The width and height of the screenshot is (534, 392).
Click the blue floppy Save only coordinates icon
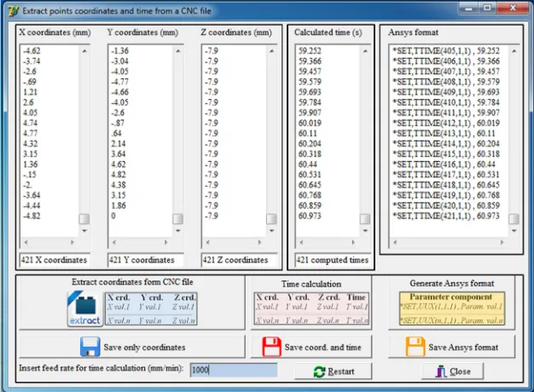point(90,347)
